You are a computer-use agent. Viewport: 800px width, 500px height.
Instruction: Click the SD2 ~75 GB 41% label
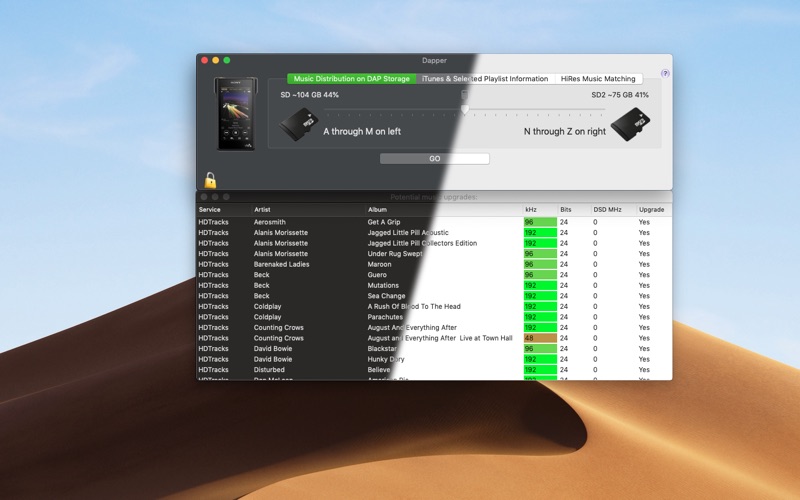(x=620, y=95)
